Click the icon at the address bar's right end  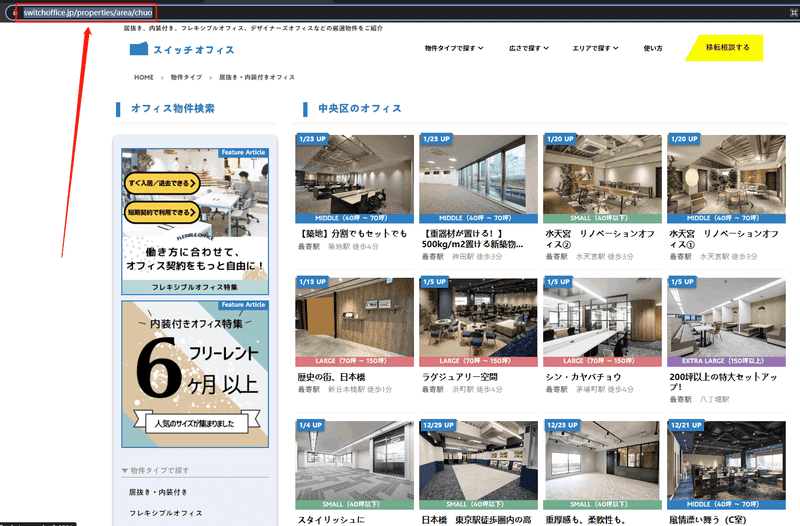(x=794, y=13)
